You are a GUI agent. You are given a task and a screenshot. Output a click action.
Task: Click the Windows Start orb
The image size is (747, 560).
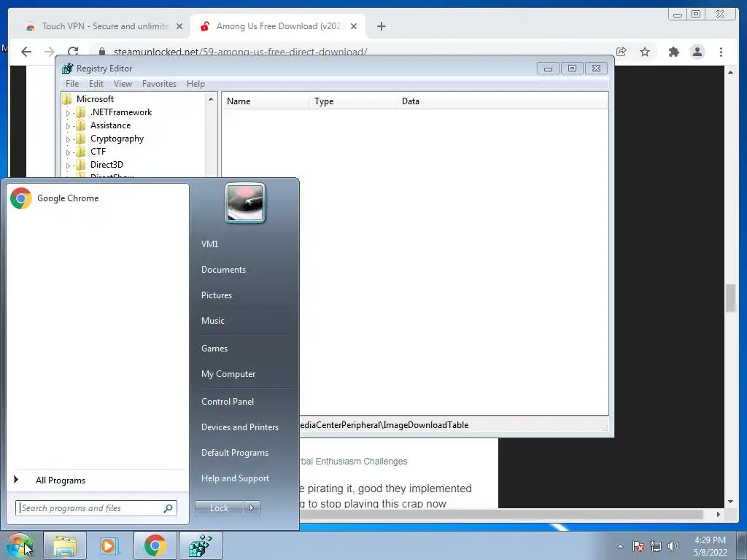[19, 545]
